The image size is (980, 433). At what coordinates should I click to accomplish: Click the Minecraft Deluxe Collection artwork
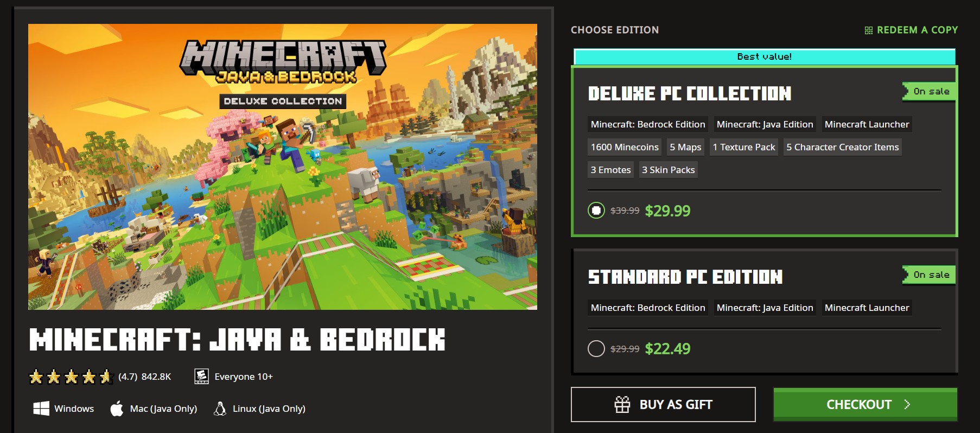283,167
